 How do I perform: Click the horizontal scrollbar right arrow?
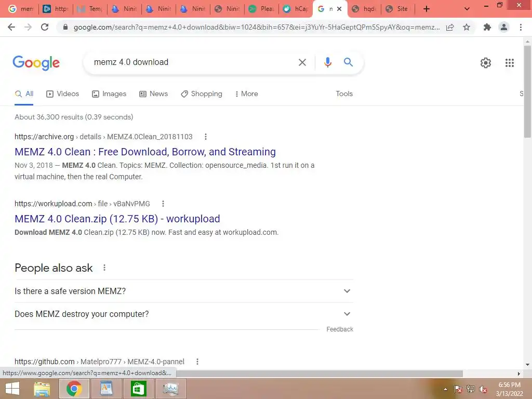519,374
